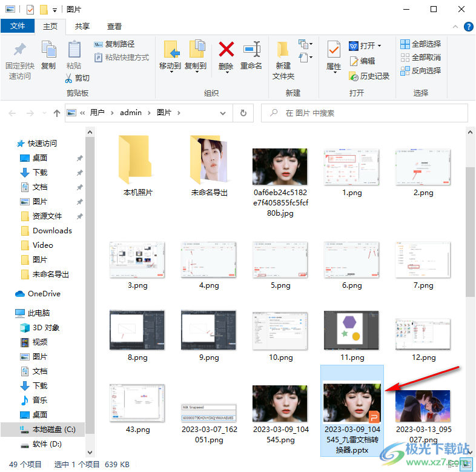Screen dimensions: 476x472
Task: Select the 未命名导出 folder thumbnail
Action: click(x=209, y=160)
